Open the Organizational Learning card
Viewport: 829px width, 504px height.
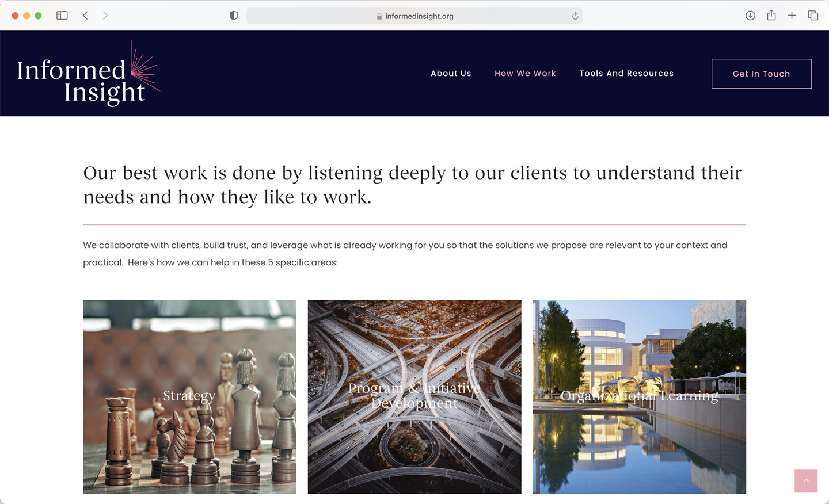click(x=639, y=396)
